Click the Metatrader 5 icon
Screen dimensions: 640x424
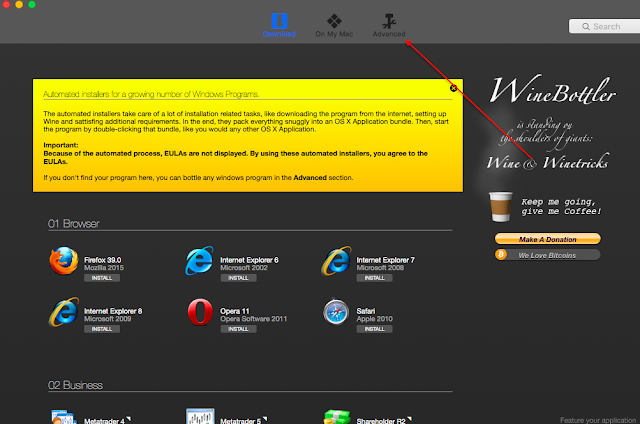pyautogui.click(x=200, y=416)
